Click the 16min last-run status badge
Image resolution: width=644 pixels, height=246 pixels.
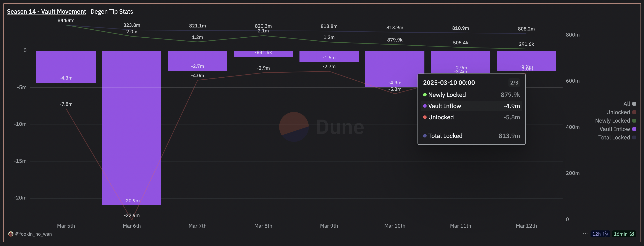624,234
